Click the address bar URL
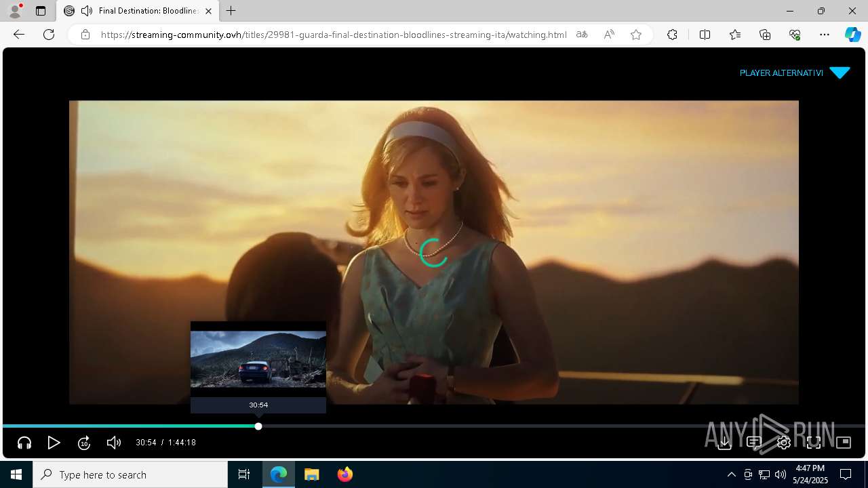This screenshot has height=488, width=868. pos(334,35)
